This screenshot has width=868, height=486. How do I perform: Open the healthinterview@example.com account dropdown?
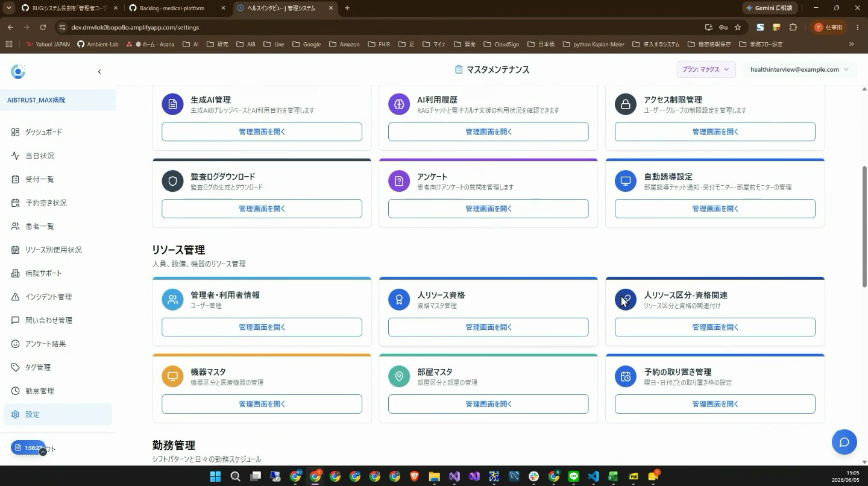[x=799, y=69]
